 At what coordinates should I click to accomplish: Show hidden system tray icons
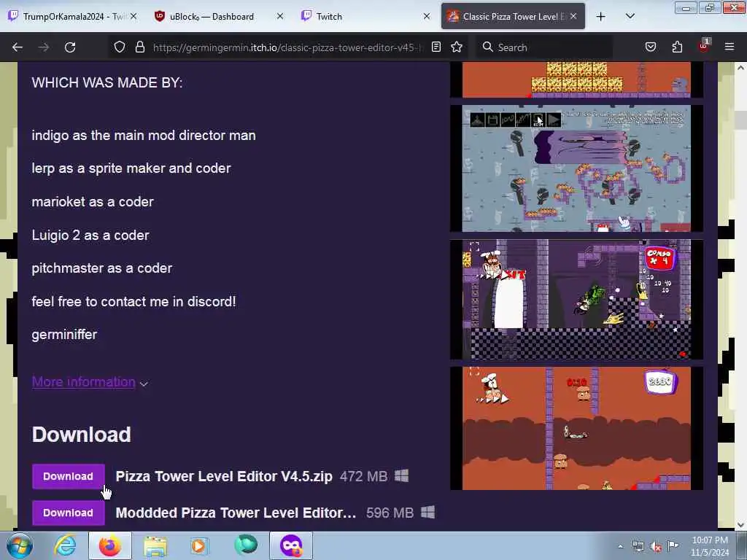pyautogui.click(x=620, y=546)
